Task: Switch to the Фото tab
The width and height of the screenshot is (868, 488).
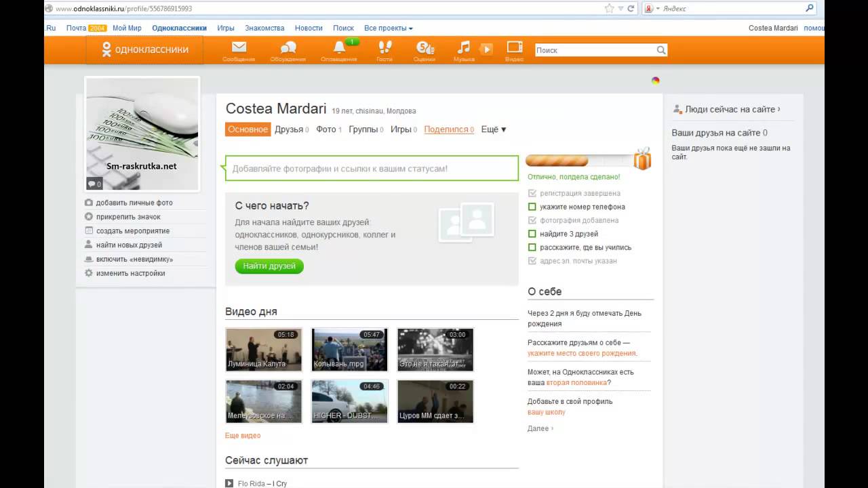Action: (x=329, y=129)
